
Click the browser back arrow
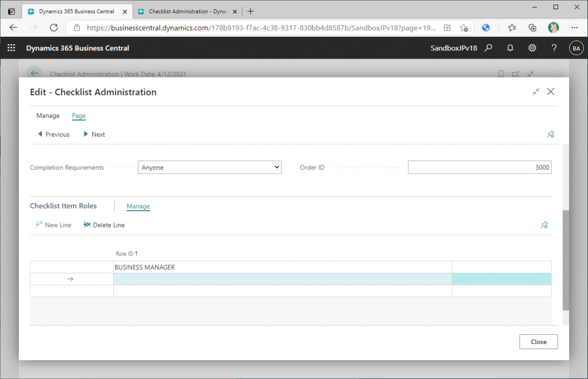point(14,28)
